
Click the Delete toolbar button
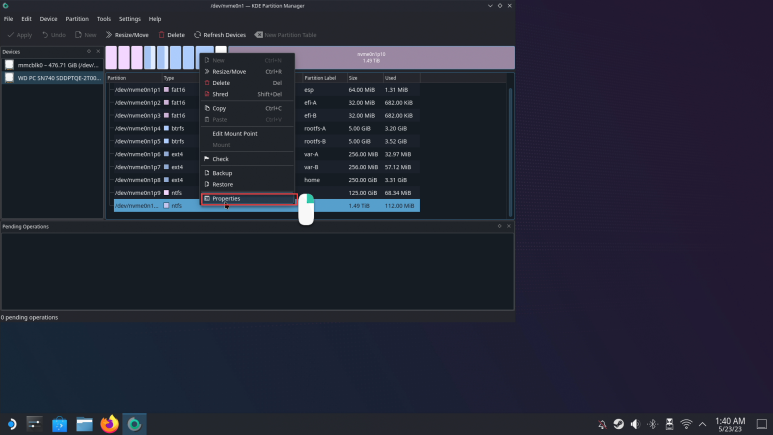172,35
